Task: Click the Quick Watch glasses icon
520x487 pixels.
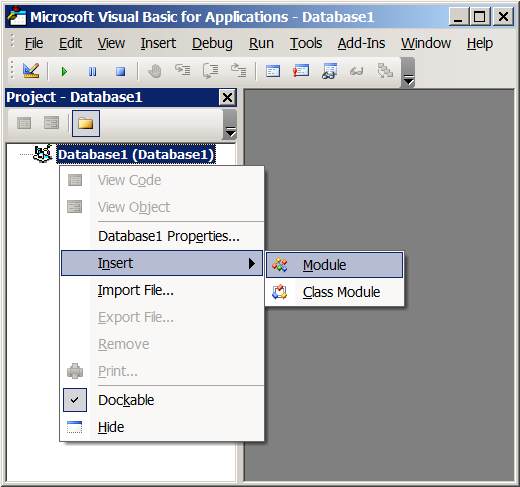Action: click(x=357, y=71)
